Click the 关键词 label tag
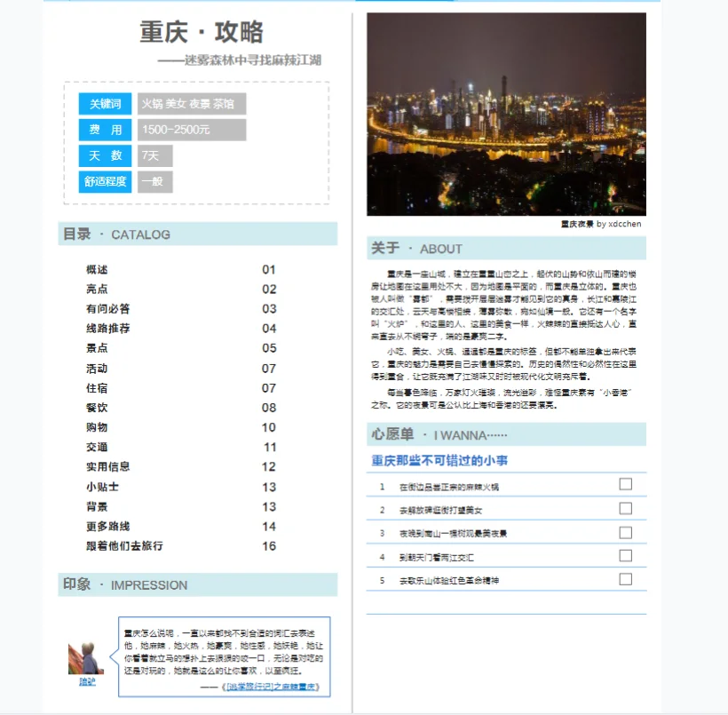 (x=104, y=104)
